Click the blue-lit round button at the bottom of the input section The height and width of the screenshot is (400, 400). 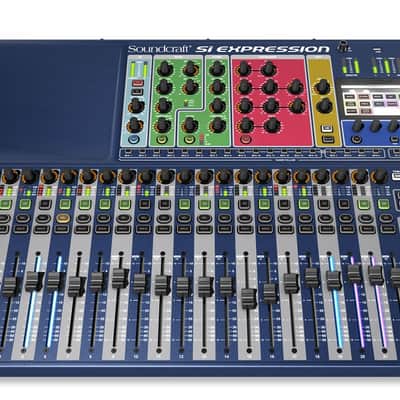(134, 139)
